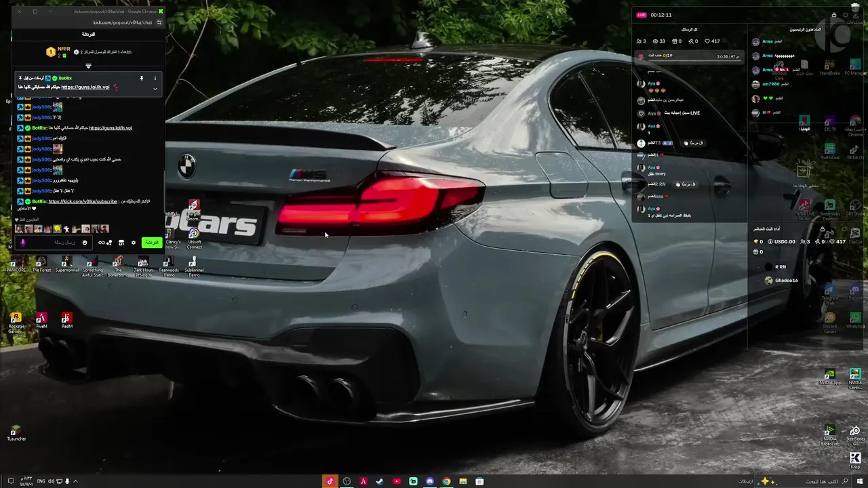This screenshot has width=868, height=488.
Task: Click the ENG language indicator
Action: coord(41,481)
